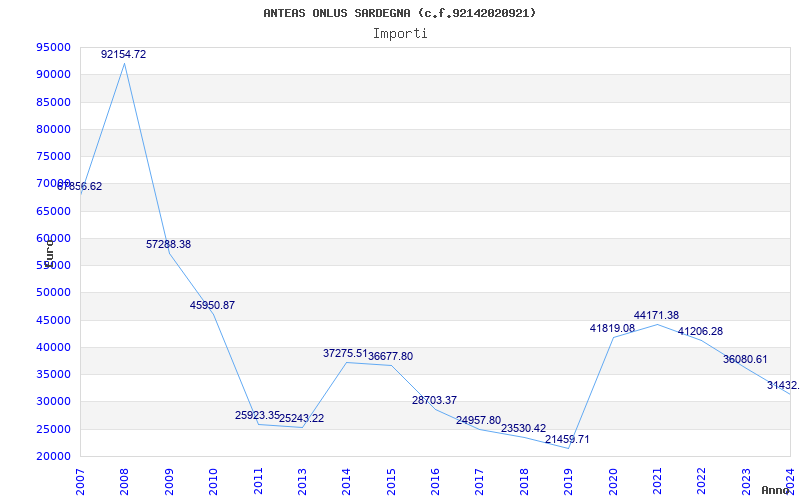Select data label 28703.37
Screen dimensions: 800x500
pyautogui.click(x=434, y=400)
